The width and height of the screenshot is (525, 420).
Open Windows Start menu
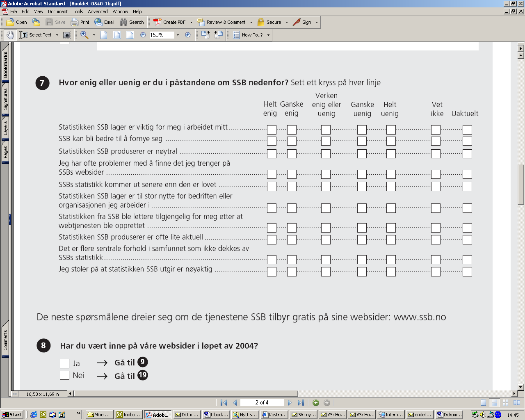(x=12, y=415)
